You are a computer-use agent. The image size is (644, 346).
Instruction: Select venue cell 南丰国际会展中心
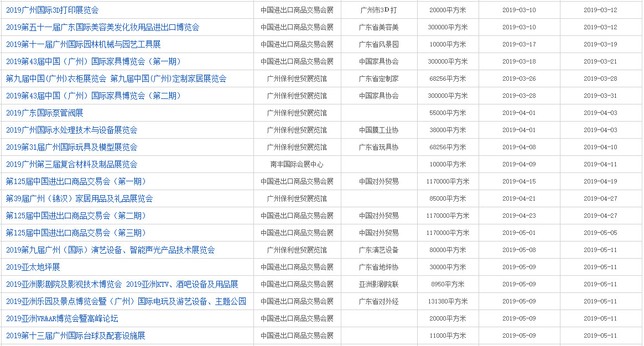[297, 164]
